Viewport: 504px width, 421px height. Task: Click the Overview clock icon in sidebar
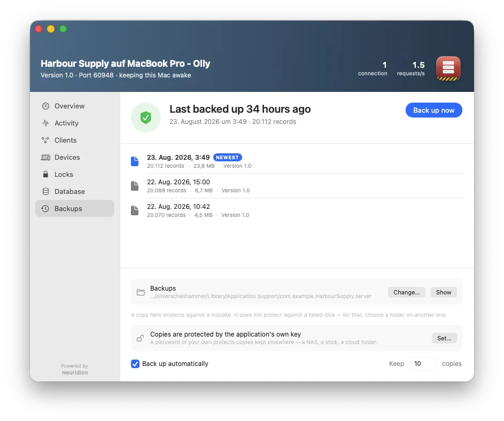pyautogui.click(x=45, y=106)
